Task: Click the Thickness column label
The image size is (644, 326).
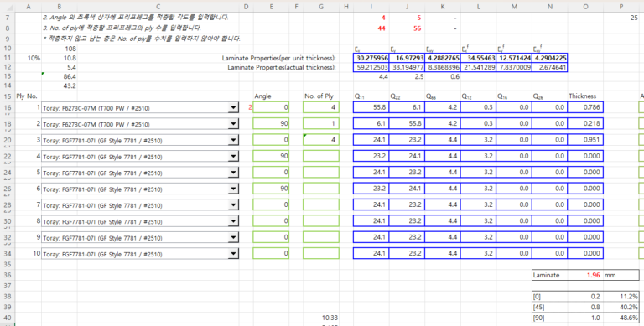Action: [582, 96]
